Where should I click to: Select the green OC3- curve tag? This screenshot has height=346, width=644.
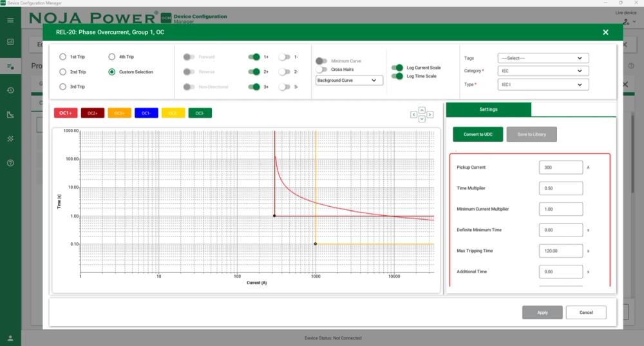click(200, 113)
